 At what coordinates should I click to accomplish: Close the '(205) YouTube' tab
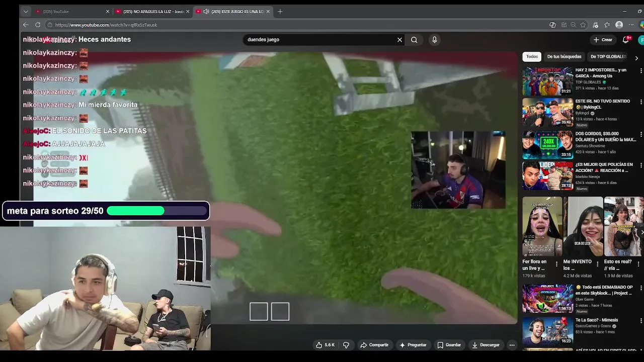pos(107,12)
